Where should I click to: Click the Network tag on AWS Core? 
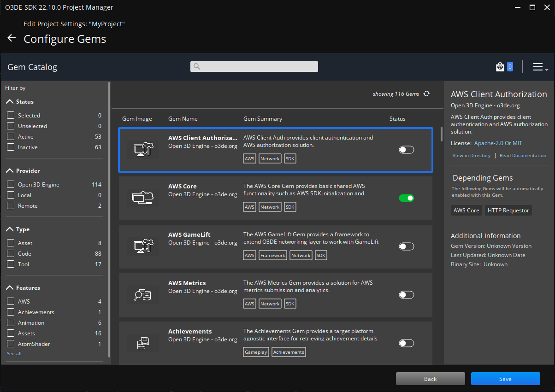point(270,207)
